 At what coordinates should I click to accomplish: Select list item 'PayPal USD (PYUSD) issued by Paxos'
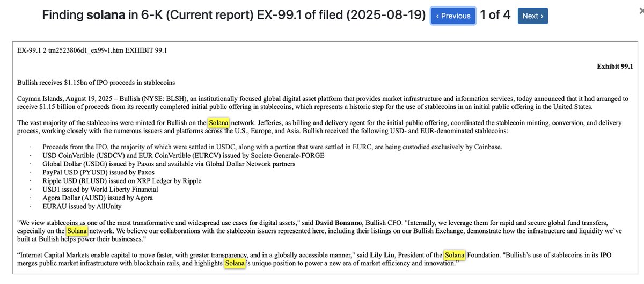98,172
